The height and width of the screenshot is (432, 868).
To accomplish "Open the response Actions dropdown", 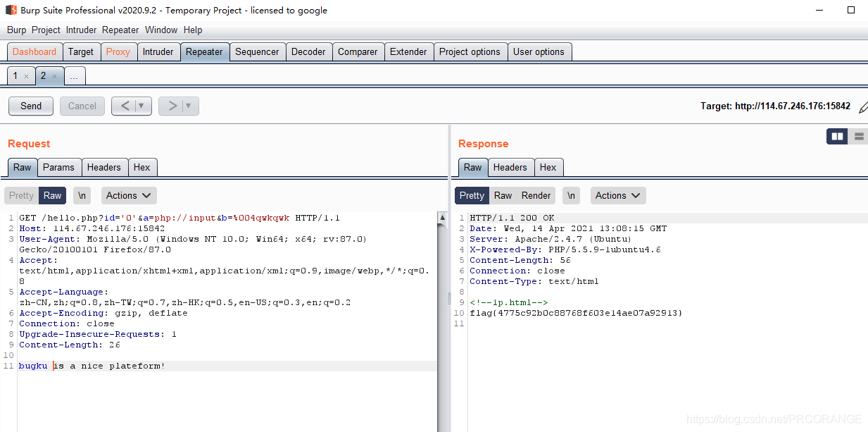I will coord(618,195).
